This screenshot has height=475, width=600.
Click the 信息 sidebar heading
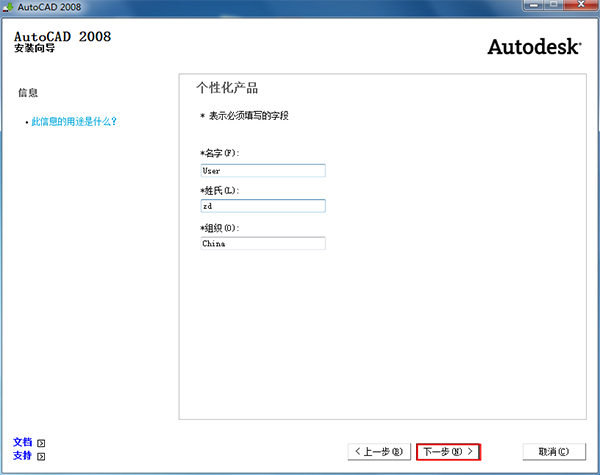tap(28, 93)
